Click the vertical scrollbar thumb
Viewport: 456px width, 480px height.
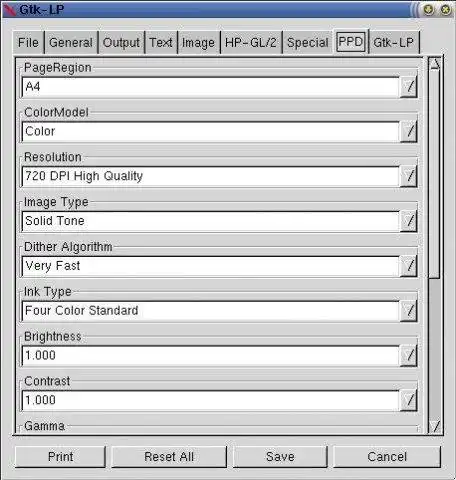click(x=435, y=173)
